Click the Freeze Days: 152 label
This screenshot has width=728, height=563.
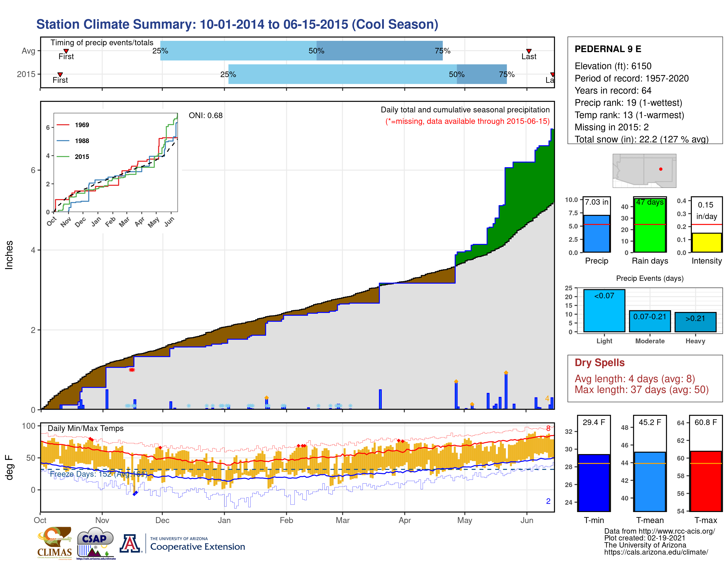[x=99, y=474]
